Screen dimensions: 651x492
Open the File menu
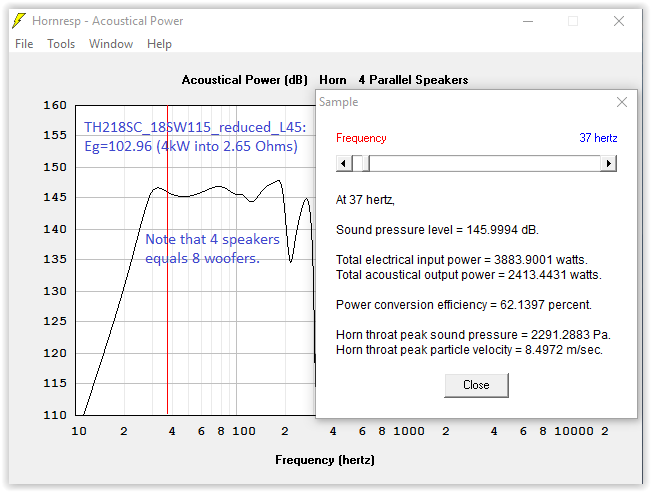coord(24,44)
